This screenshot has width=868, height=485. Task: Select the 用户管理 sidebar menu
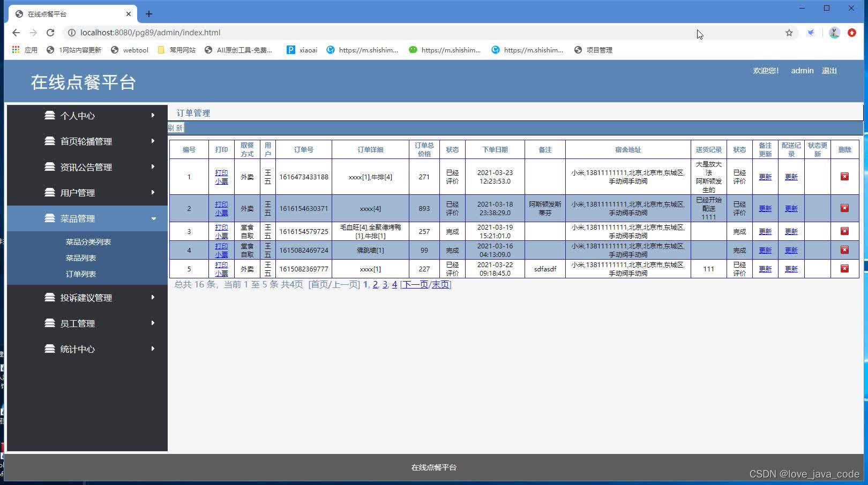click(x=87, y=193)
